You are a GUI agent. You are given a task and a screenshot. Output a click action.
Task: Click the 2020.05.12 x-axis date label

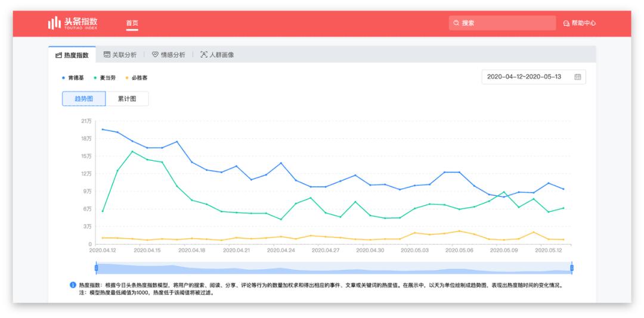548,250
